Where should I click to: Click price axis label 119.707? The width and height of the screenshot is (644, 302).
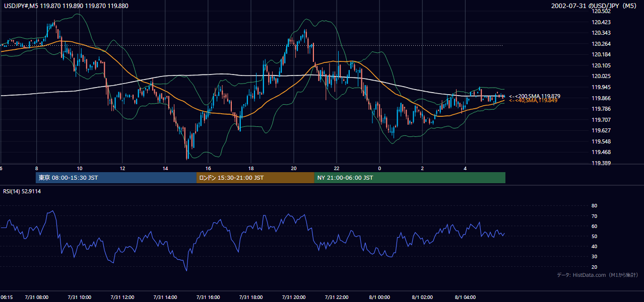point(601,120)
